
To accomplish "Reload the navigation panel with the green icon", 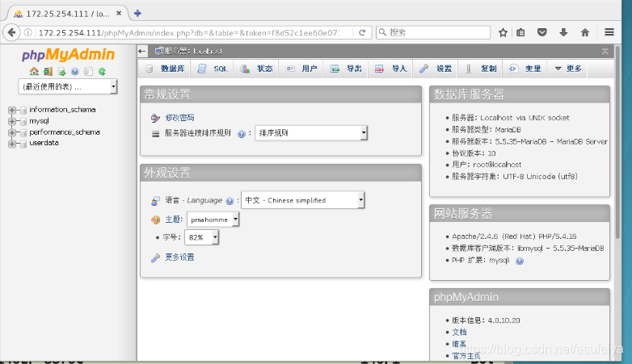I will click(x=102, y=71).
